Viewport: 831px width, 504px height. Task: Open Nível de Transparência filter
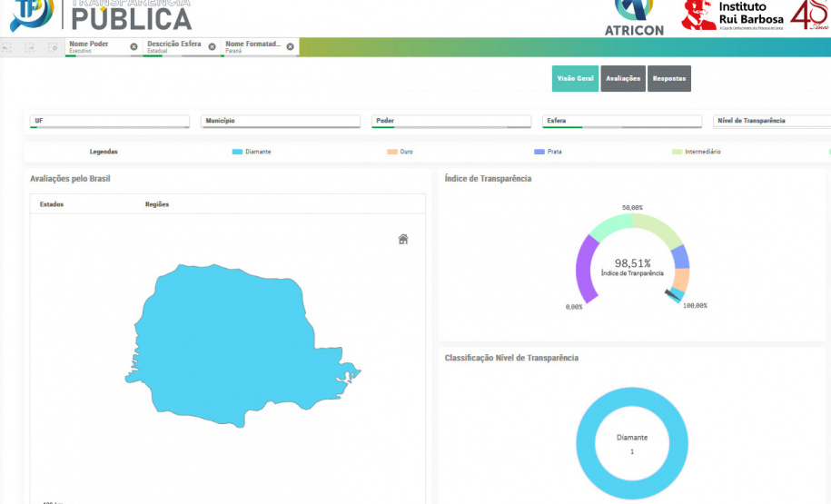click(772, 121)
